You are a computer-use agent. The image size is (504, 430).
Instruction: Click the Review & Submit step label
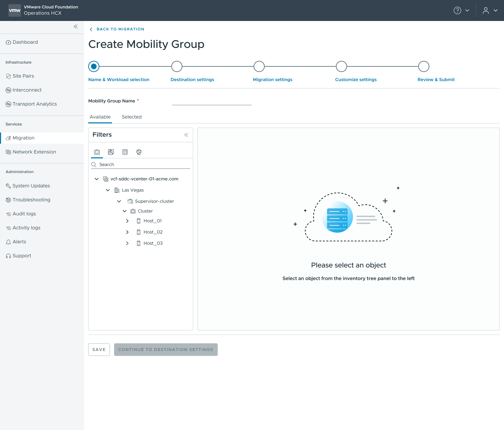pos(436,80)
